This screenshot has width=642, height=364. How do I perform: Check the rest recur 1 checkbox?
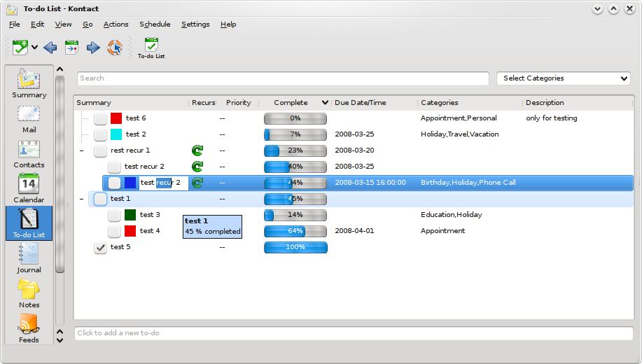pyautogui.click(x=100, y=150)
